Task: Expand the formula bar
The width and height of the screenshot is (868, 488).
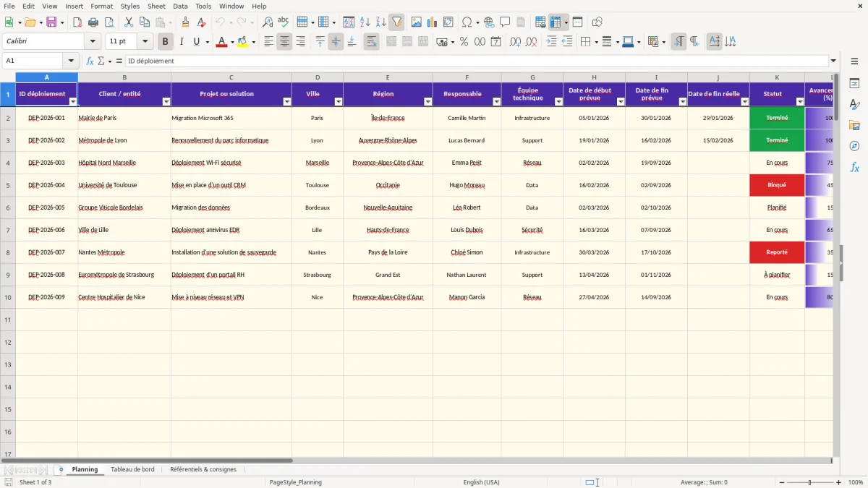Action: [833, 61]
